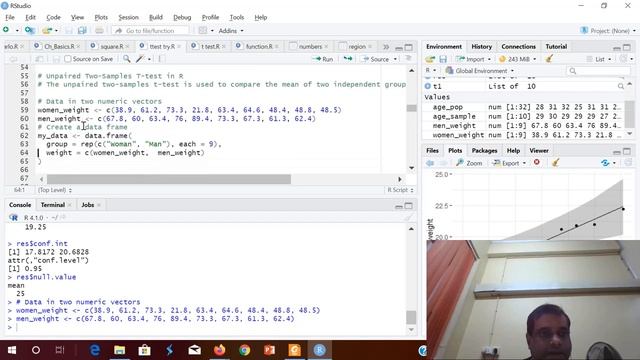Switch to the Ch_Basics.R editor tab

coord(59,47)
